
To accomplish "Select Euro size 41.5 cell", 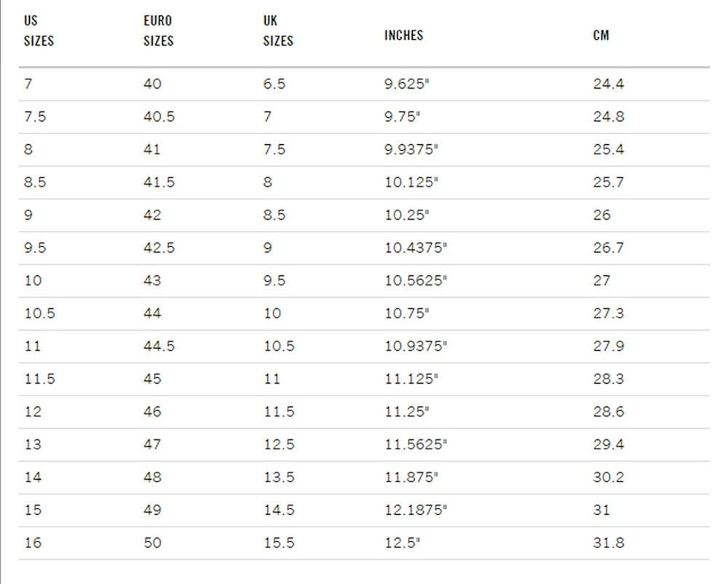I will pos(159,182).
